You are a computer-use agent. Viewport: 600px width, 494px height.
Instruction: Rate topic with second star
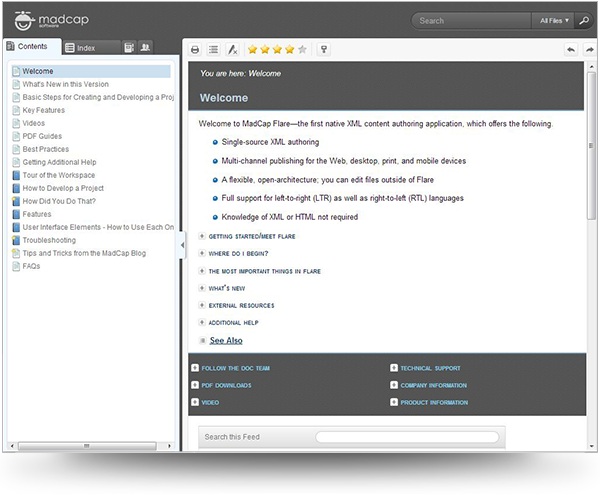265,49
